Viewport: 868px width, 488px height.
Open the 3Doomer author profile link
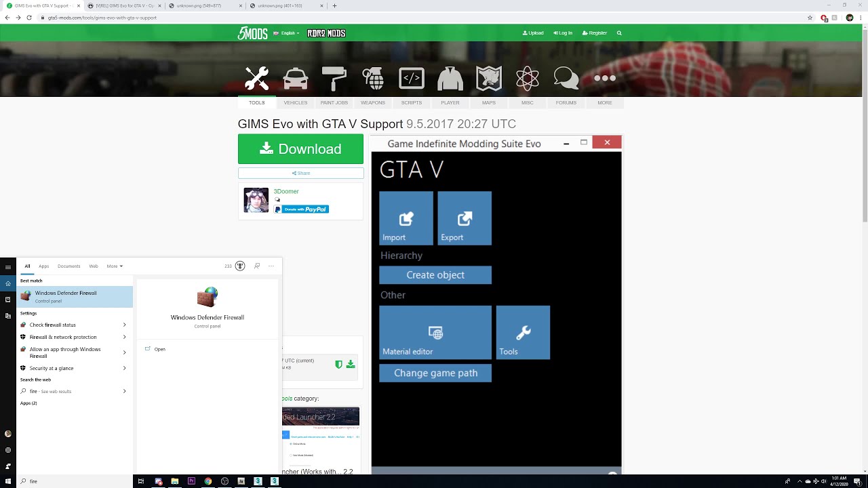click(286, 192)
